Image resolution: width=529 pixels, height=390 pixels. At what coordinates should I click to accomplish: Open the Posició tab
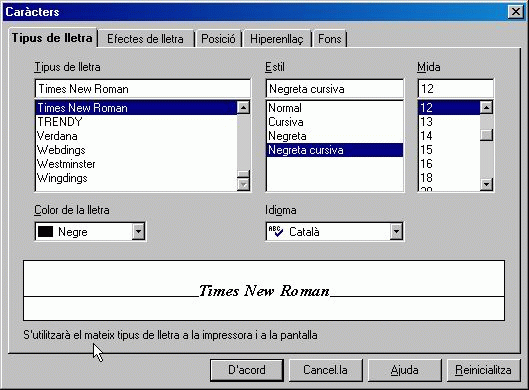point(218,39)
